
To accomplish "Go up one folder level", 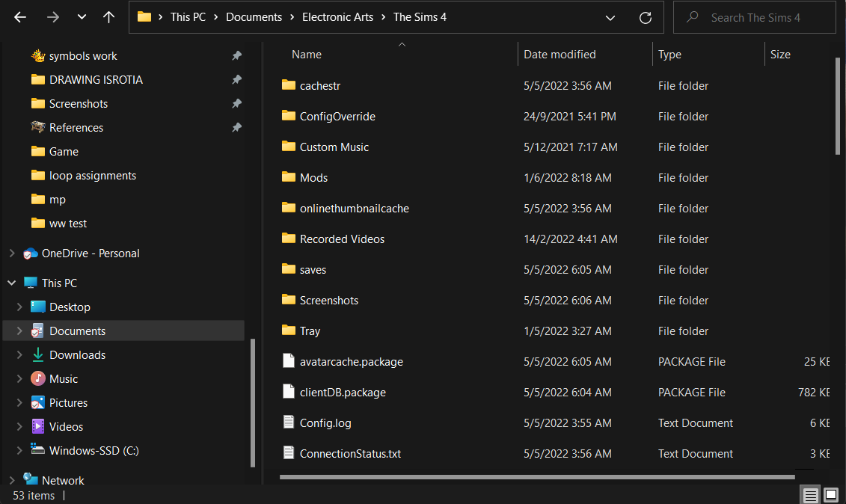I will click(x=108, y=17).
